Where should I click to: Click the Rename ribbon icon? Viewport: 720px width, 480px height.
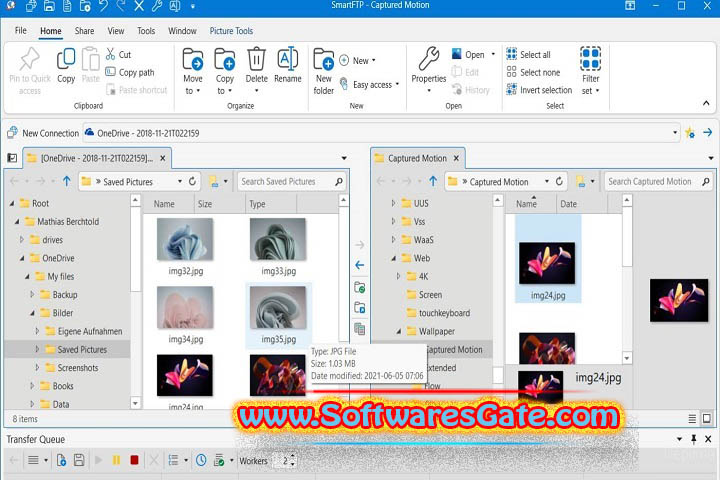click(288, 59)
